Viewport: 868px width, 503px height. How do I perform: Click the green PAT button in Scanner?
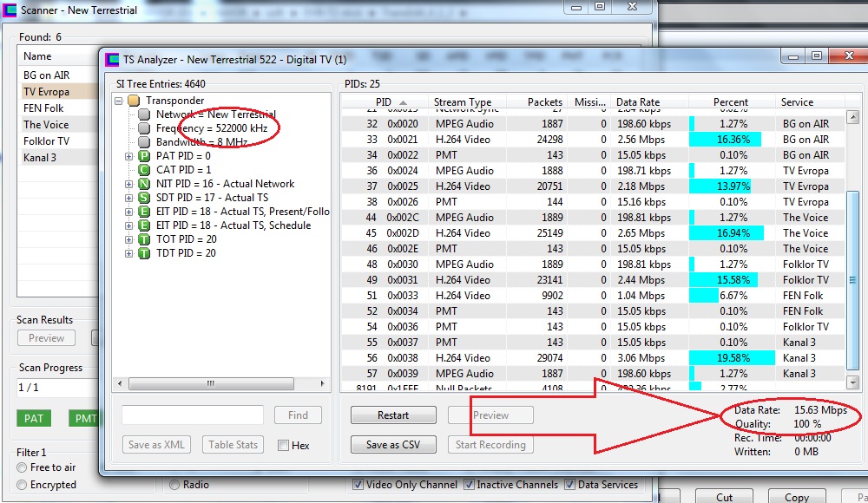34,418
